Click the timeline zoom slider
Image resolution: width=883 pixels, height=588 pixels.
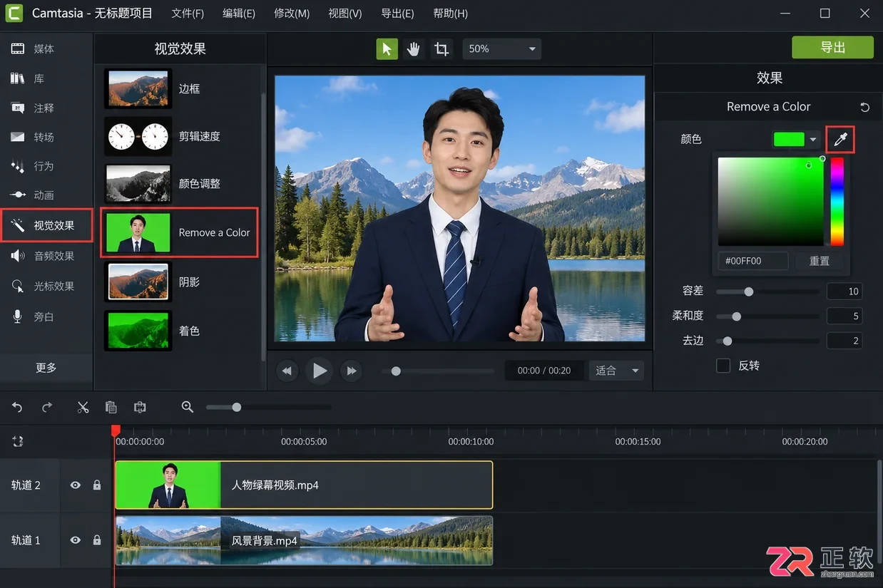click(x=268, y=407)
